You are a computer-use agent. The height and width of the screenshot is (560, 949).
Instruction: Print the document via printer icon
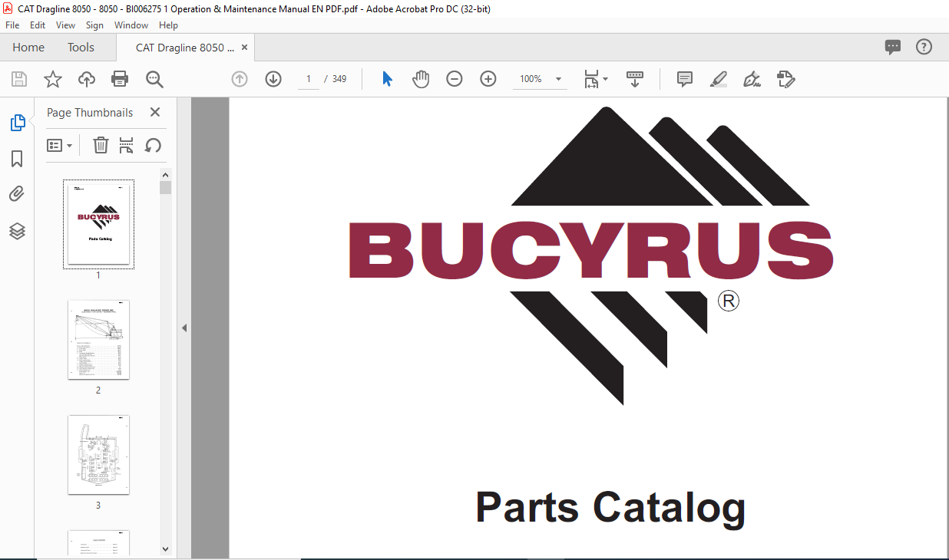(x=120, y=79)
